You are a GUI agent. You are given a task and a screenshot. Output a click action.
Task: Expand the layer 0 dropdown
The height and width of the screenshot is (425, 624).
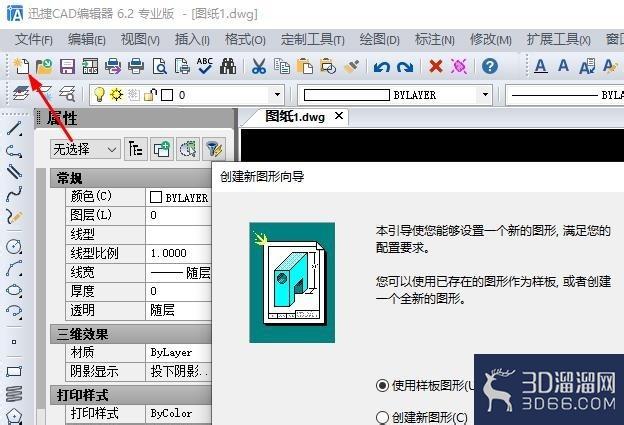tap(277, 95)
